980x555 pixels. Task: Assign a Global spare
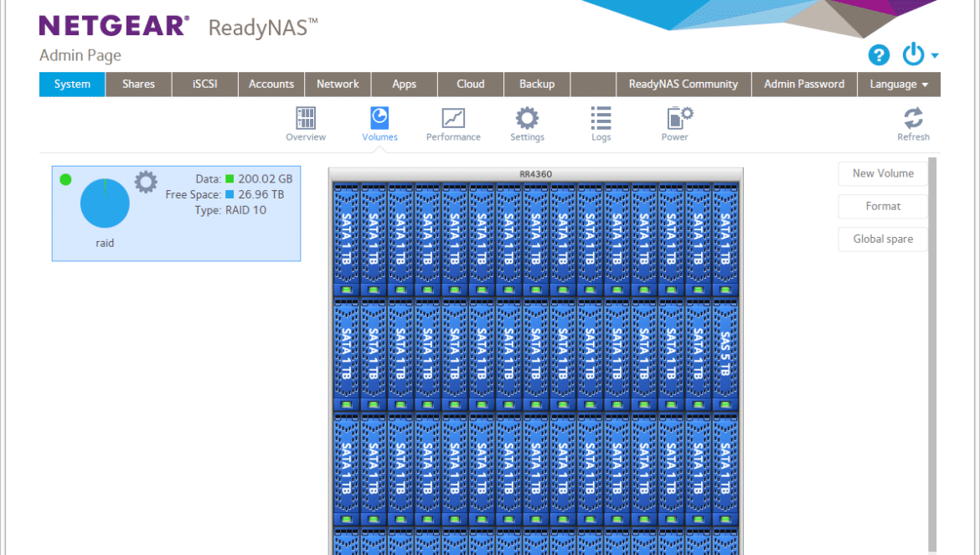tap(883, 239)
